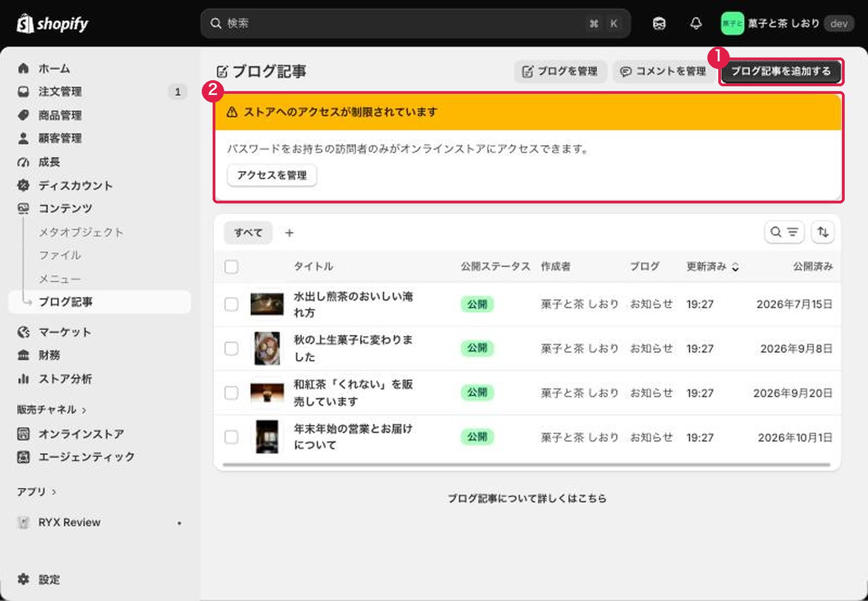Open the Sidekick assistant icon in top bar

(x=659, y=23)
